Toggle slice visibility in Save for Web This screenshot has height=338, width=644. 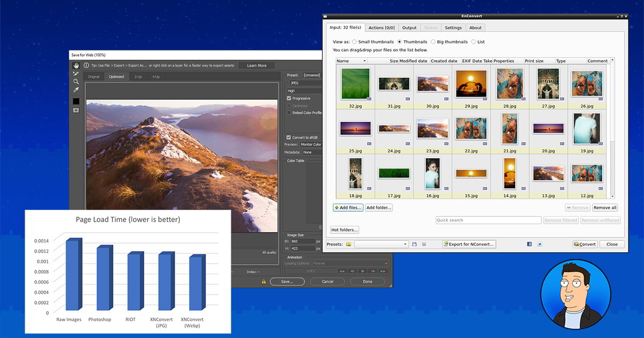coord(76,109)
